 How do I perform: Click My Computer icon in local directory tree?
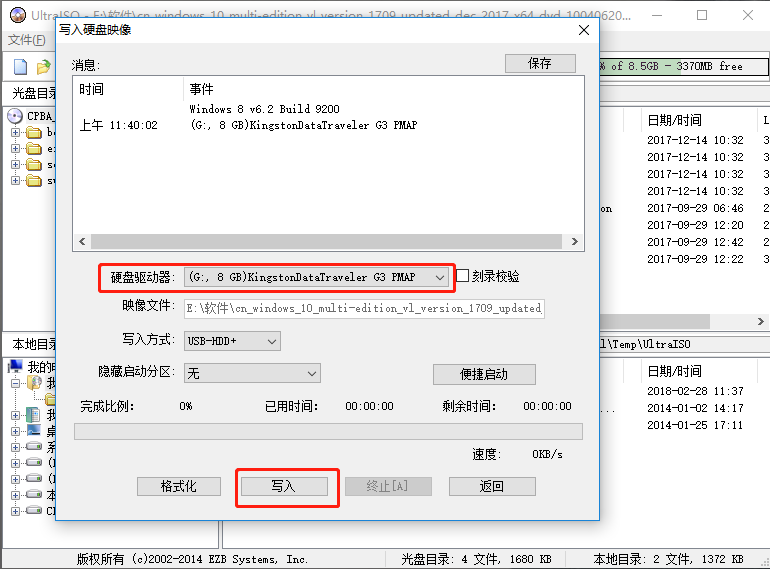(15, 366)
